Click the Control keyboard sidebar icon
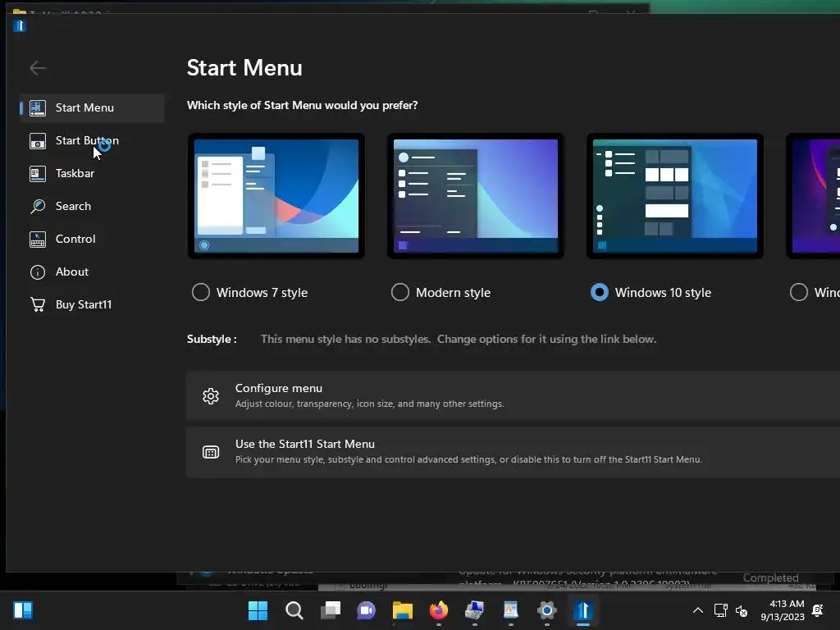Screen dimensions: 840x630 38,239
